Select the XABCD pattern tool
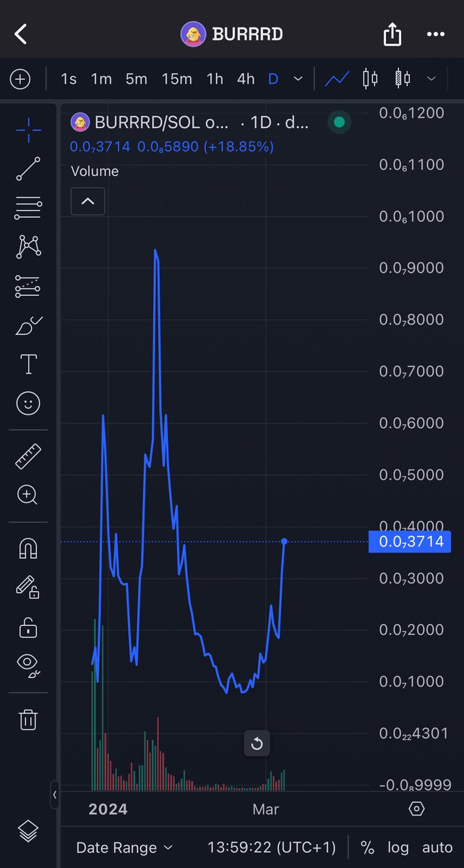The width and height of the screenshot is (464, 868). [28, 247]
